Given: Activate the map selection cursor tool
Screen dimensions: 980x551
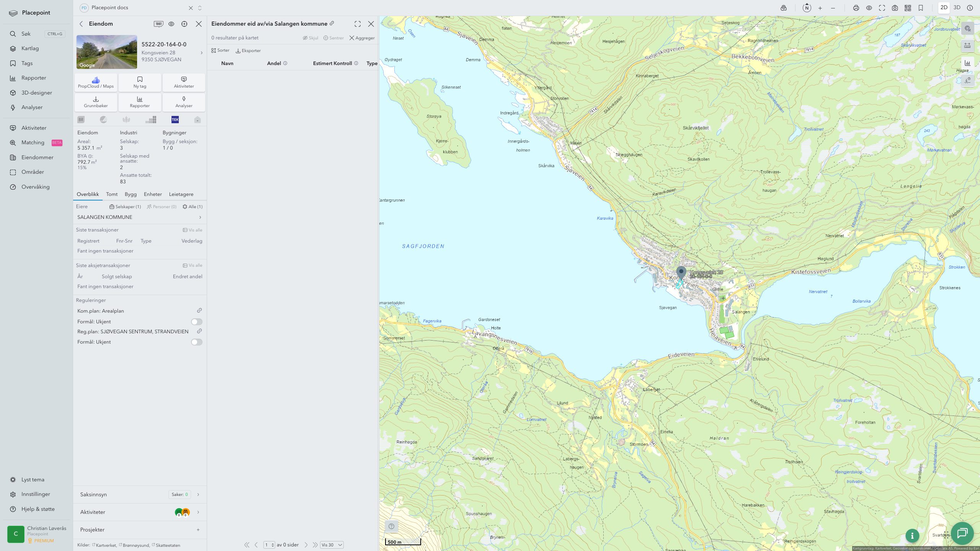Looking at the screenshot, I should coord(968,29).
